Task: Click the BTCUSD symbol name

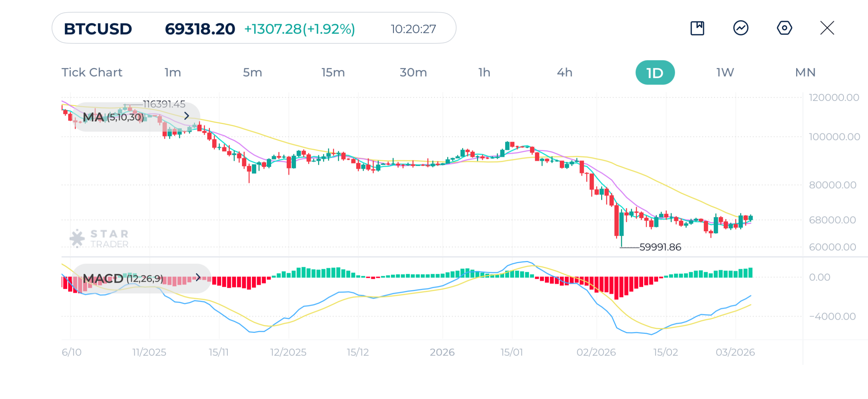Action: point(97,29)
